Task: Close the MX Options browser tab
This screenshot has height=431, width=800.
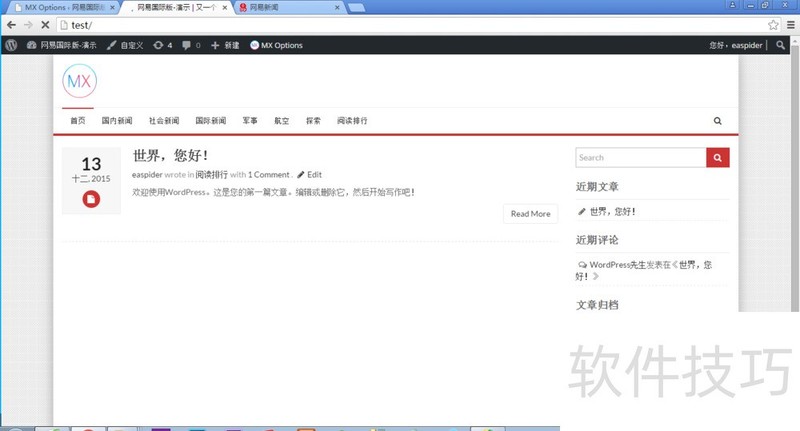Action: point(112,8)
